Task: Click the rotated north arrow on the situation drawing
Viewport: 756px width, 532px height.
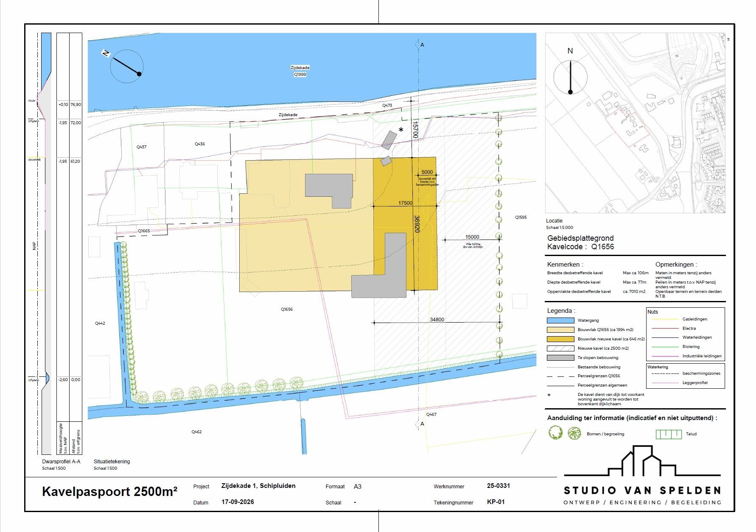Action: (x=126, y=66)
